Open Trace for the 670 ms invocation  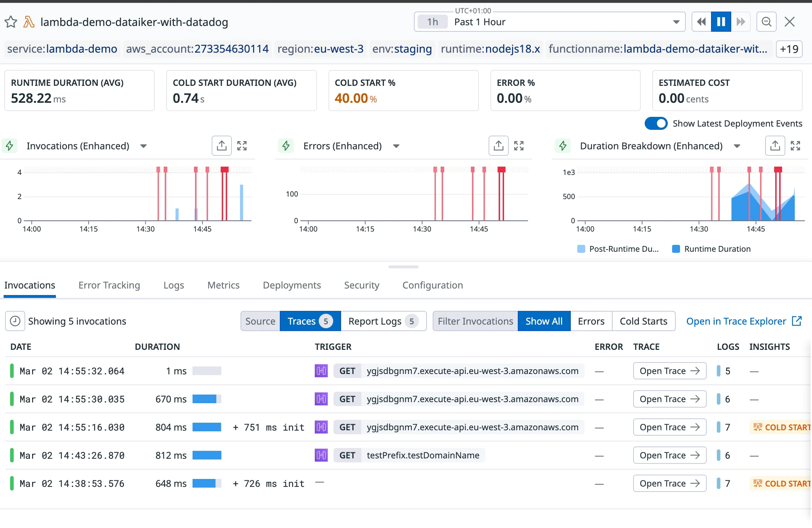click(x=669, y=399)
